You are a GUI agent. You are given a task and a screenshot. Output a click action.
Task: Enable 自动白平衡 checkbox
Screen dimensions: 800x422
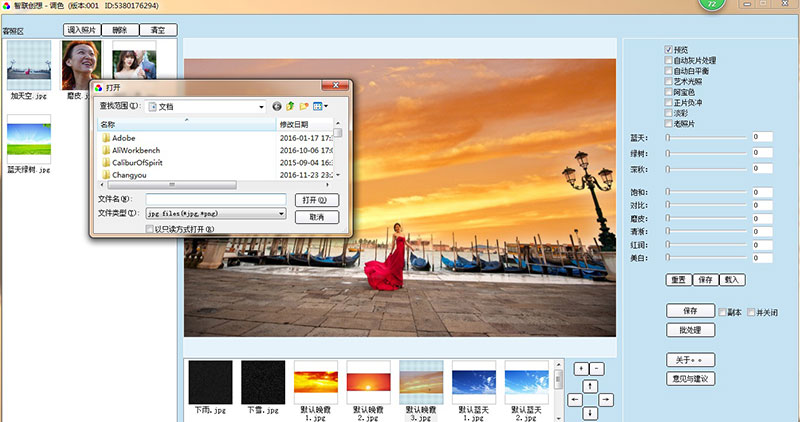coord(668,71)
